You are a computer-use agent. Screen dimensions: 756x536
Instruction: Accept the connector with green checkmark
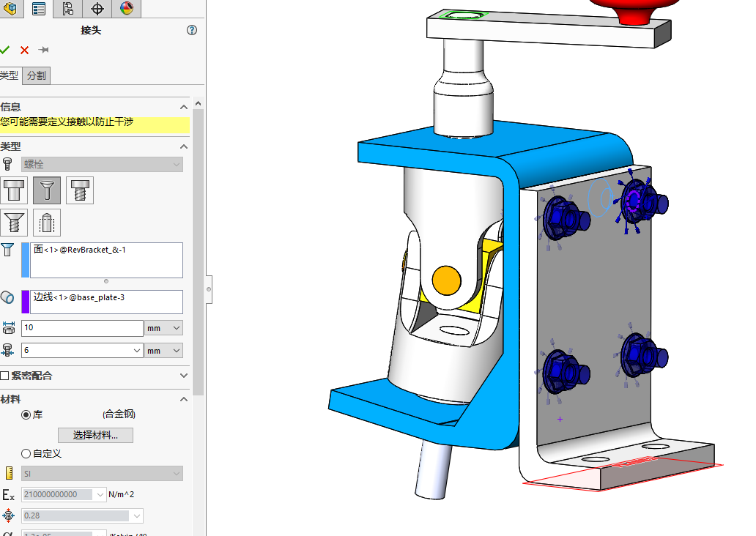pos(5,50)
